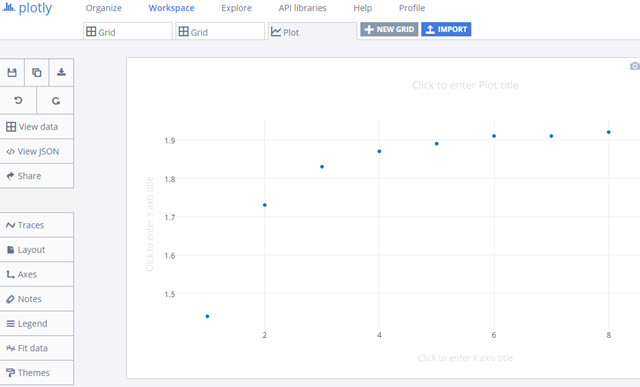This screenshot has width=640, height=387.
Task: Open the Layout settings
Action: 37,250
